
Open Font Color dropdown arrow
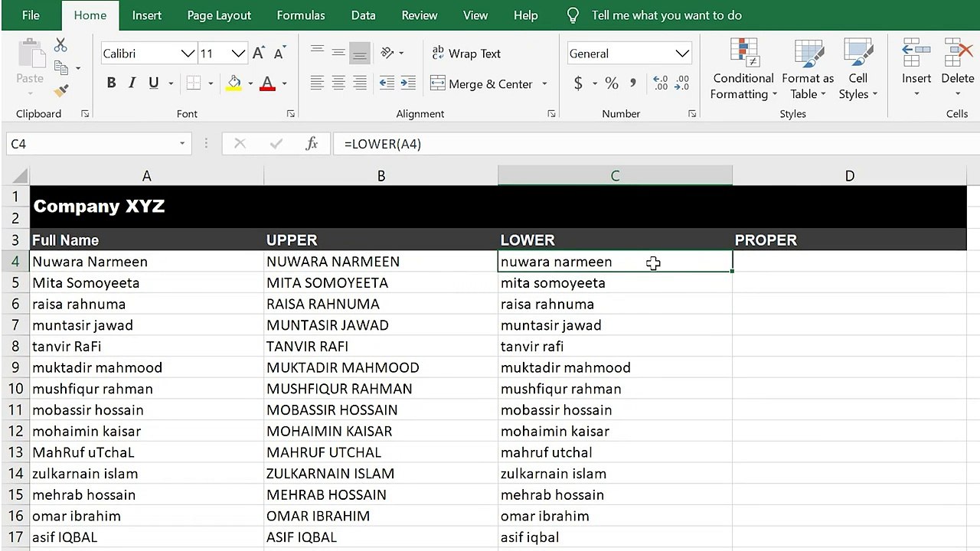[x=284, y=83]
